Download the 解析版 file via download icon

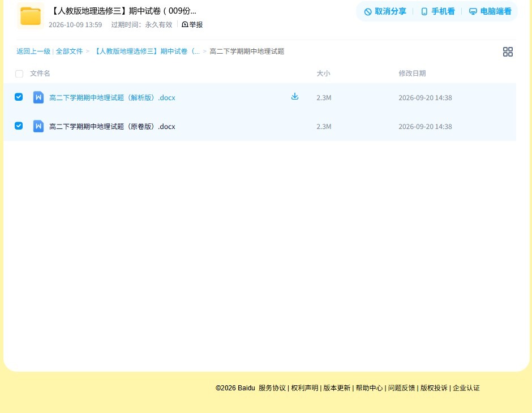(295, 96)
